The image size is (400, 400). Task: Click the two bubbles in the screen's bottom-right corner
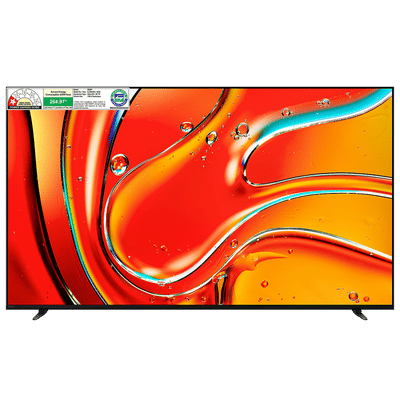pos(359,296)
